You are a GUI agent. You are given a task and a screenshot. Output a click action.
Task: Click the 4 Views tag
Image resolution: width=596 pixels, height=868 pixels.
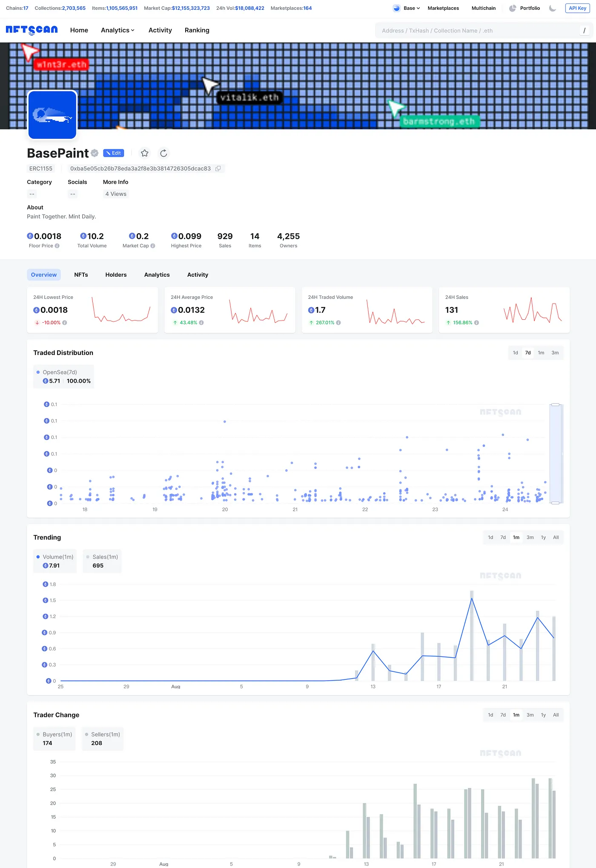point(116,194)
